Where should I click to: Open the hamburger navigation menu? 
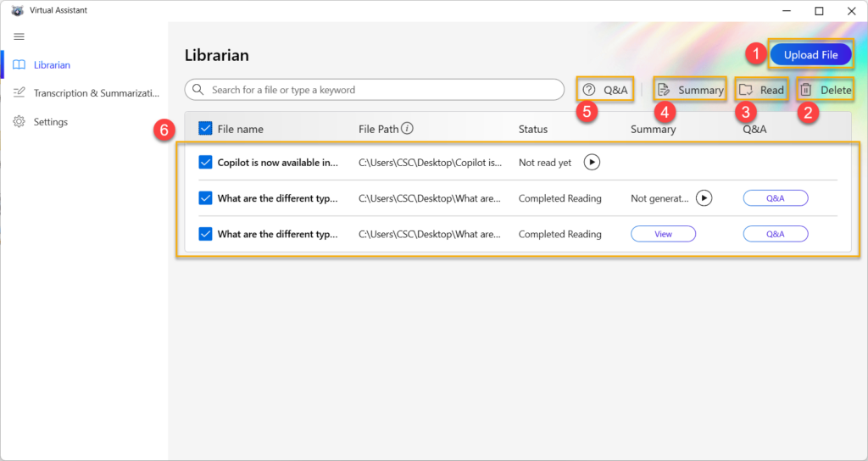click(x=19, y=36)
